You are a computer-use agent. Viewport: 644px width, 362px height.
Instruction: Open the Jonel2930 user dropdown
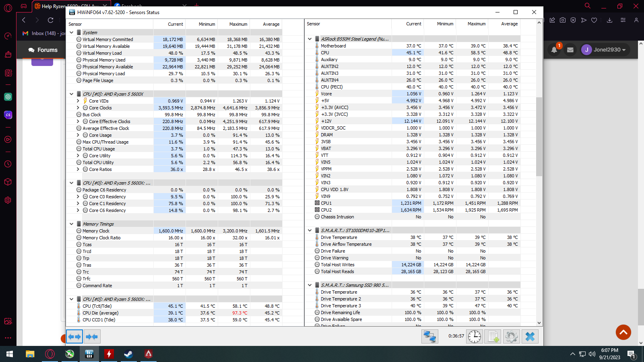[x=605, y=50]
